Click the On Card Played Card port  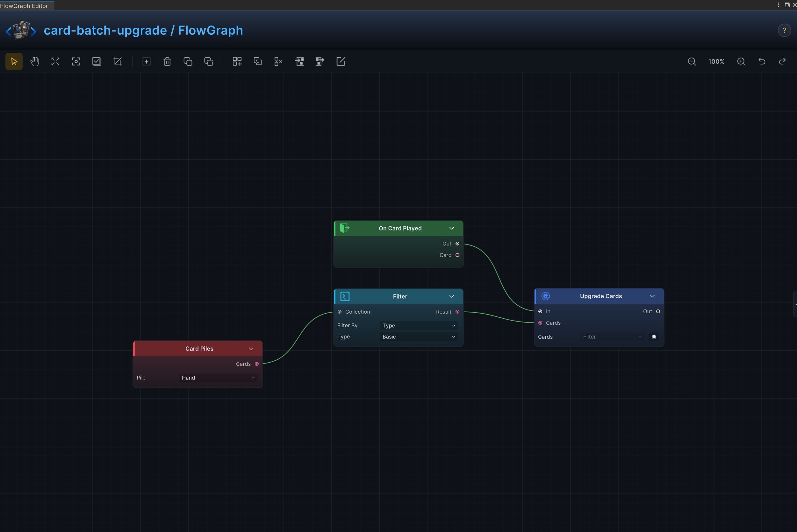point(457,255)
